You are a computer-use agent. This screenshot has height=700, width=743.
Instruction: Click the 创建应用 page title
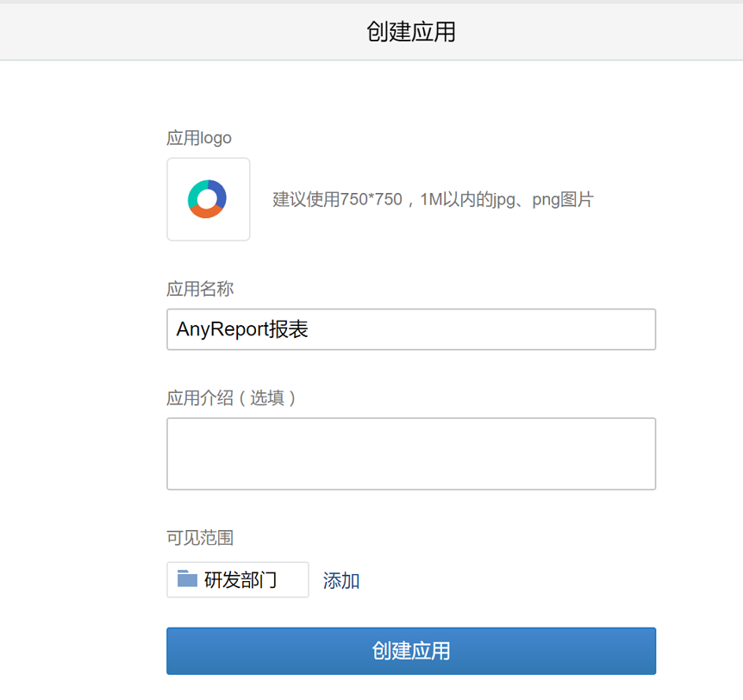click(x=411, y=32)
